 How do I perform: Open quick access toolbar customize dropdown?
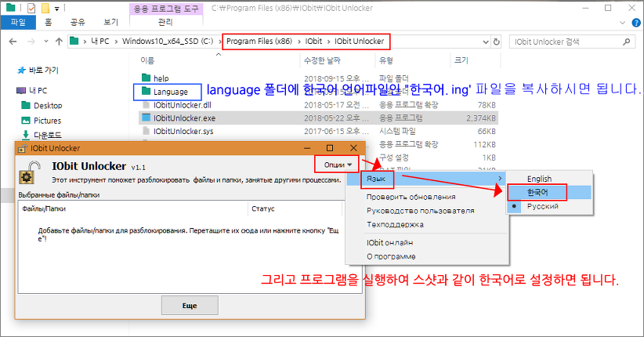pyautogui.click(x=57, y=8)
